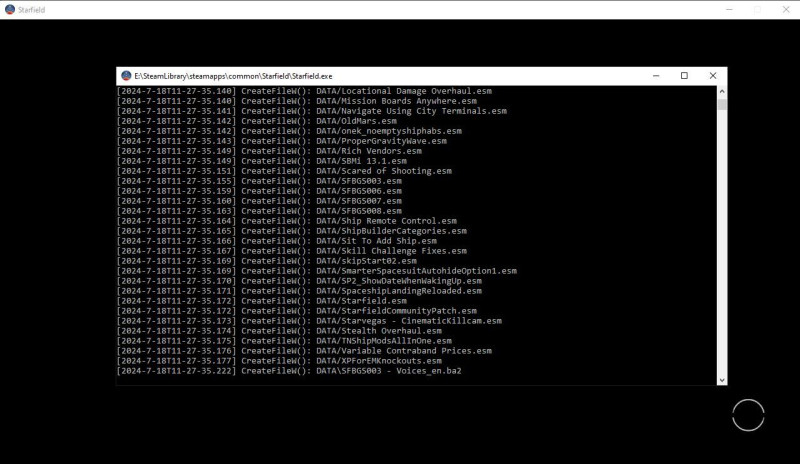Click the 'Mission Boards Anywhere.esm' line
This screenshot has height=464, width=800.
pyautogui.click(x=297, y=101)
